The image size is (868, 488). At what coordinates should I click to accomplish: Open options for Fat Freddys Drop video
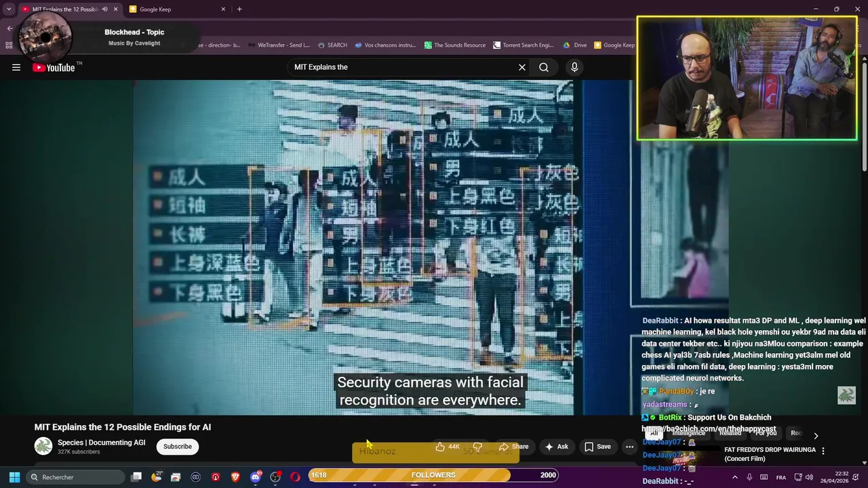point(823,451)
